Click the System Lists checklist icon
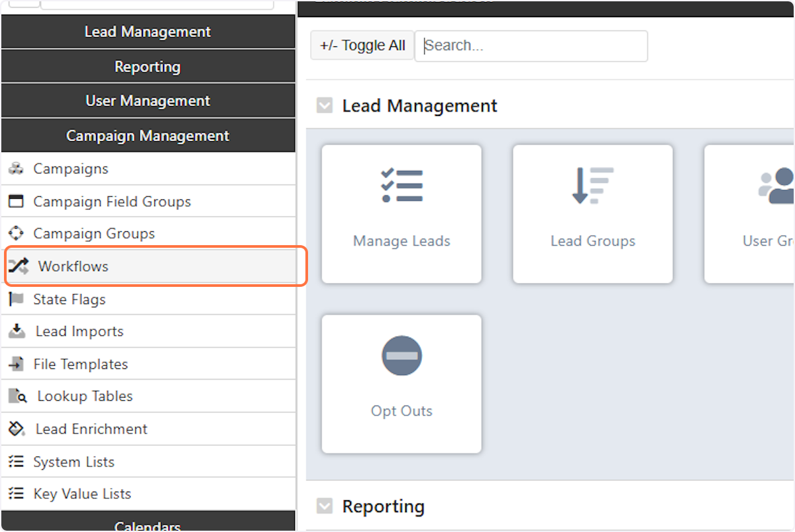 pyautogui.click(x=16, y=462)
